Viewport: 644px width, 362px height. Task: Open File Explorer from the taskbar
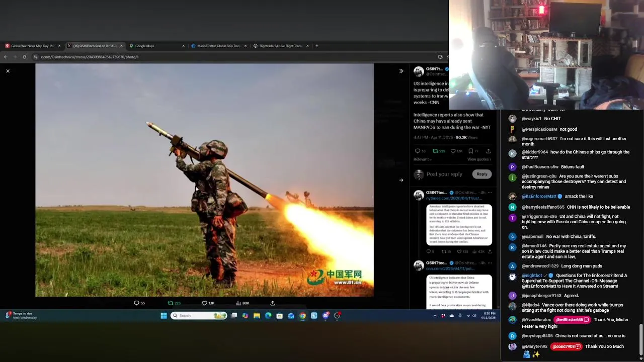257,316
